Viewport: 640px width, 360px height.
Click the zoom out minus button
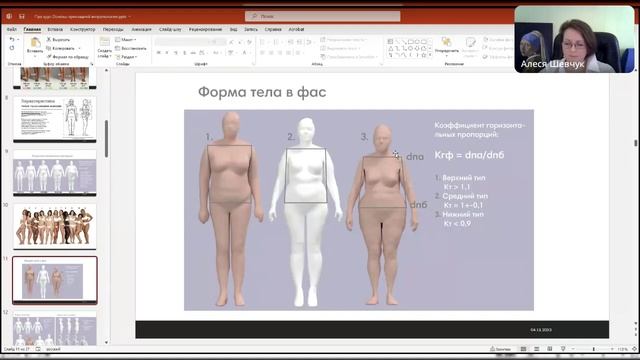[x=573, y=349]
